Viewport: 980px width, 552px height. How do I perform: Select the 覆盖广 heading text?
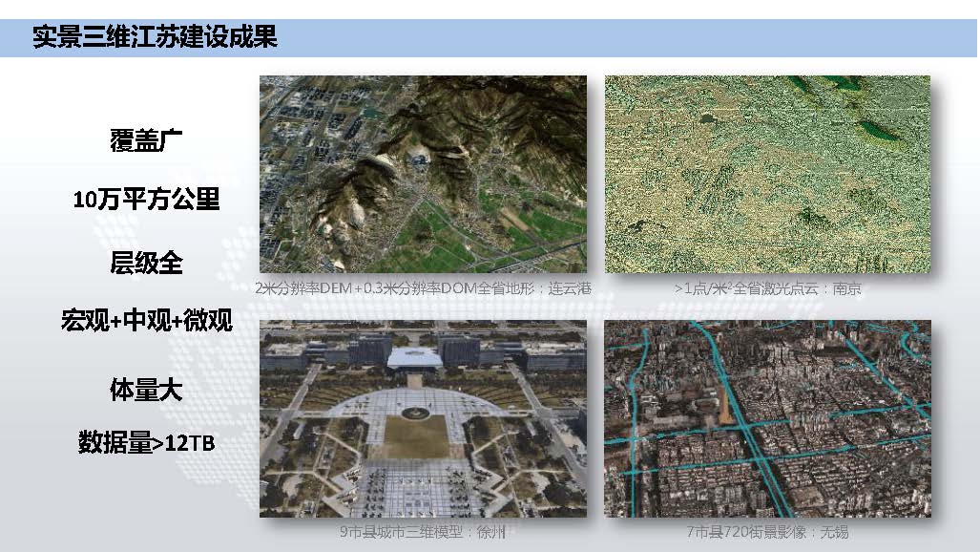click(146, 139)
